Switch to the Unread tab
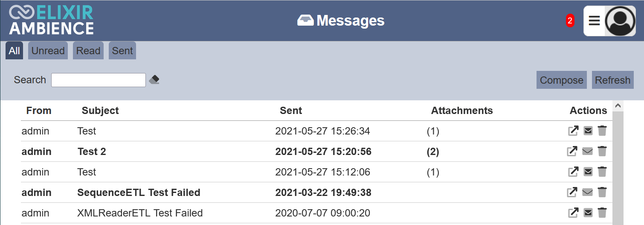This screenshot has height=225, width=644. point(48,51)
